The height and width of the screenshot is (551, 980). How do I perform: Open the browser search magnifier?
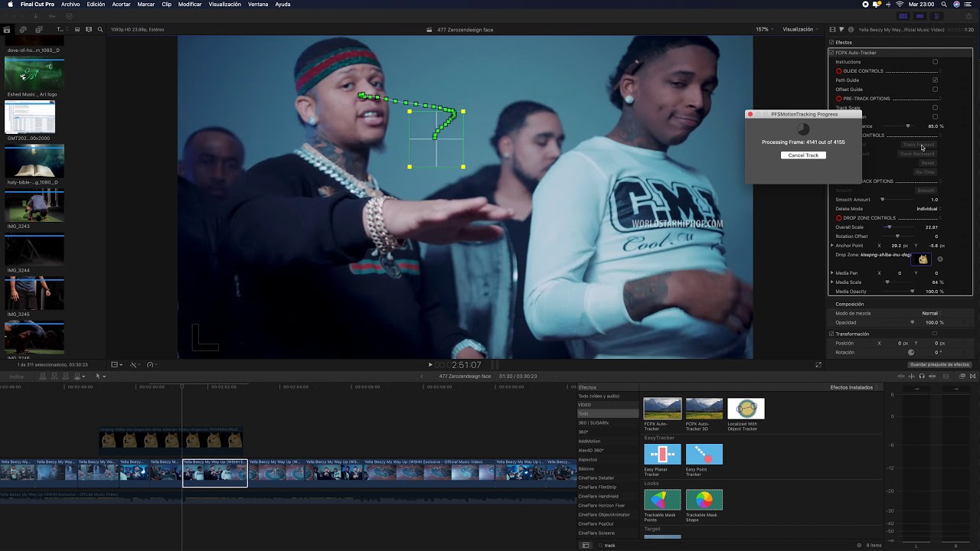[x=100, y=30]
